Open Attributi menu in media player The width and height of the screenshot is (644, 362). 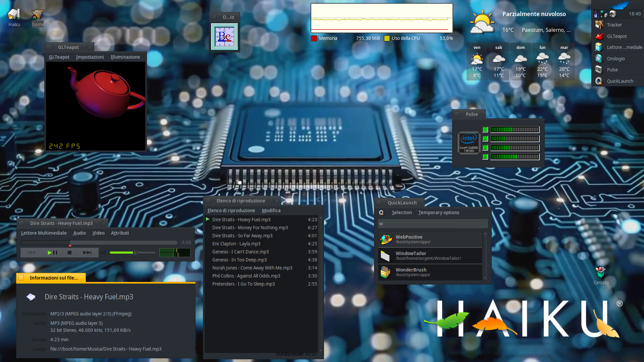coord(120,233)
